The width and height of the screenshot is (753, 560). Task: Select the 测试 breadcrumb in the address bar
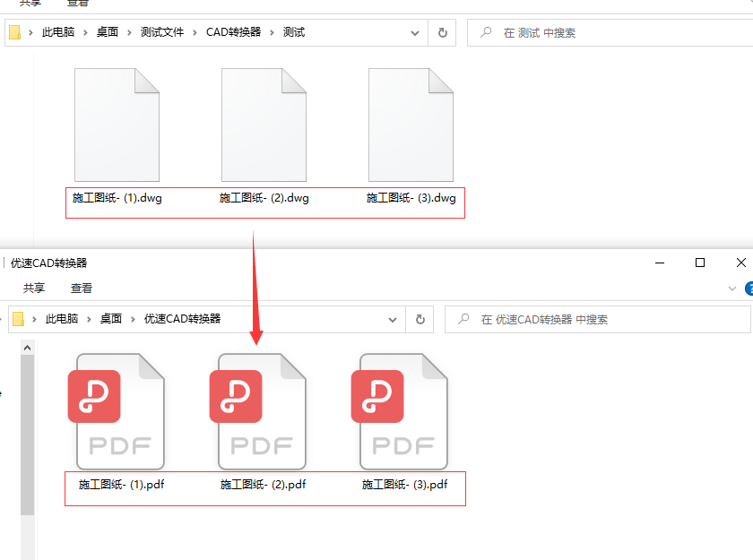pos(293,31)
